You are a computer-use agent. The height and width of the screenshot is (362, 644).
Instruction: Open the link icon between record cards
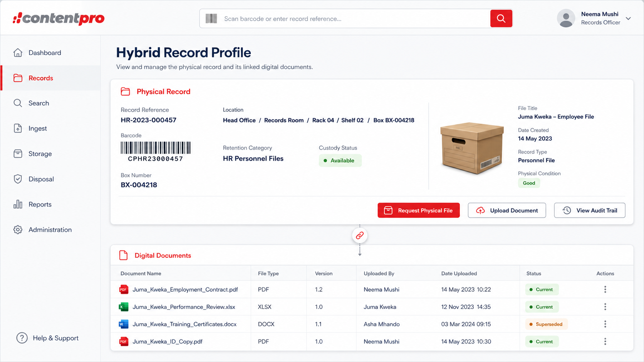(360, 235)
